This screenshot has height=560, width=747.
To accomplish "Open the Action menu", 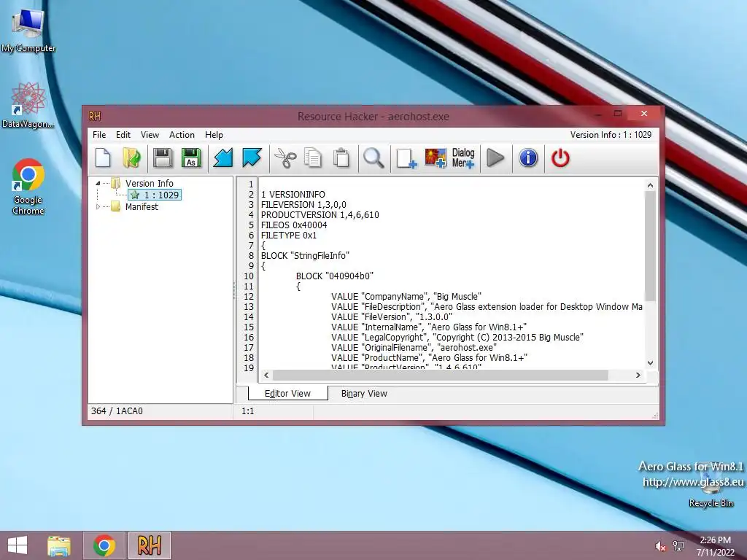I will [182, 135].
